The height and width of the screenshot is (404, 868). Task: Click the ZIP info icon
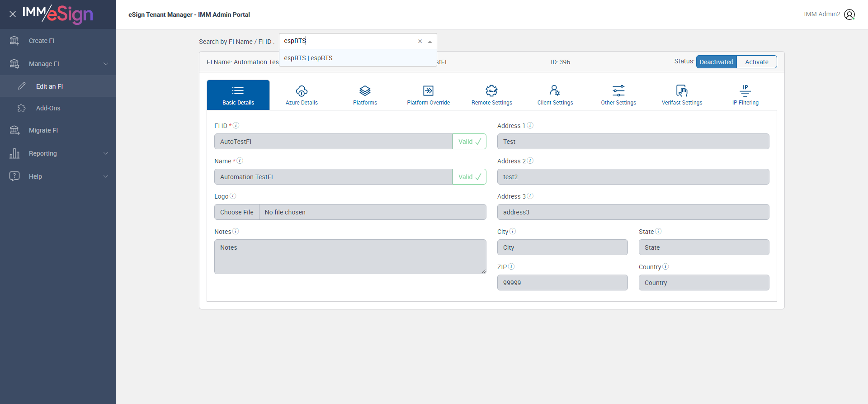coord(511,266)
